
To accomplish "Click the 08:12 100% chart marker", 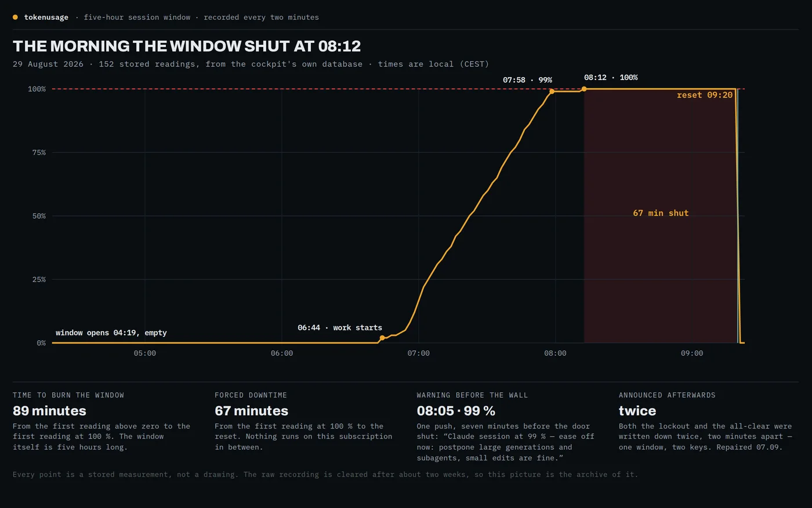I will 584,89.
